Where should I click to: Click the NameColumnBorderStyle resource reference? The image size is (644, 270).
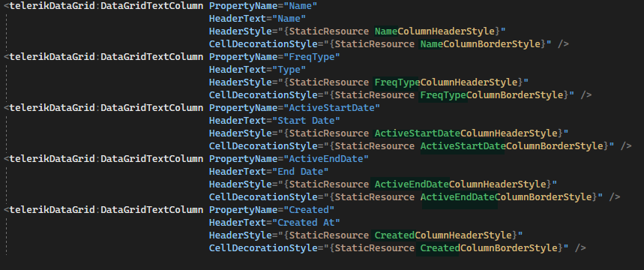click(x=481, y=44)
